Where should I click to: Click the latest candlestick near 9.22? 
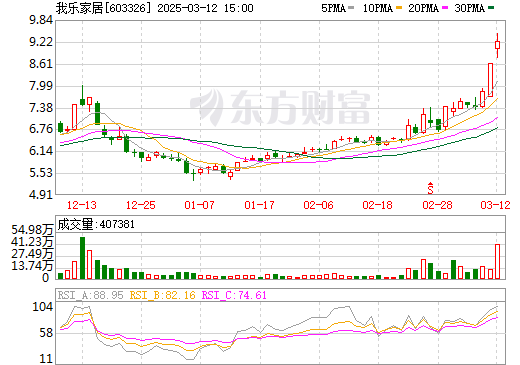[x=497, y=45]
